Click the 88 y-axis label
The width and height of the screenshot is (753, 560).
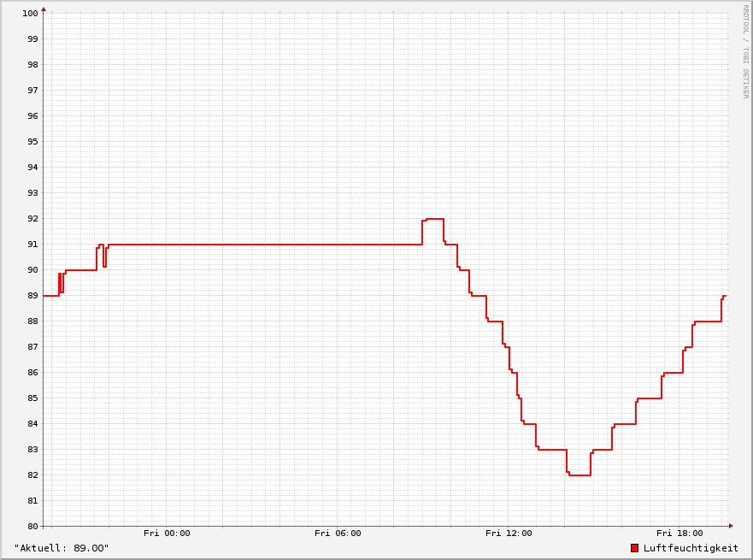[32, 321]
